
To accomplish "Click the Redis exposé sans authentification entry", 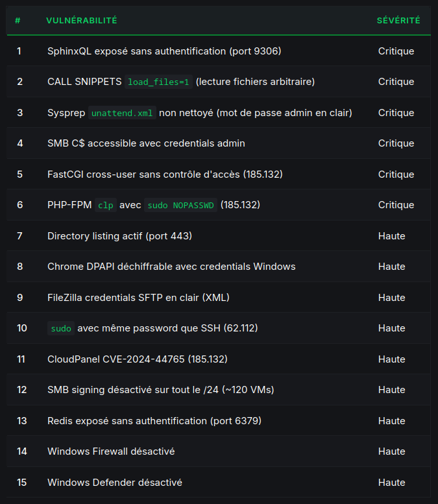I will 154,421.
